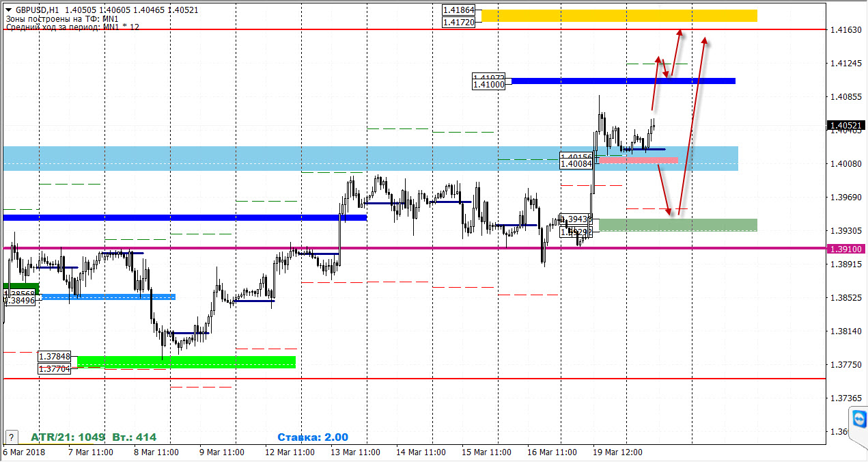Select the magenta 1.39100 price tag

(847, 249)
